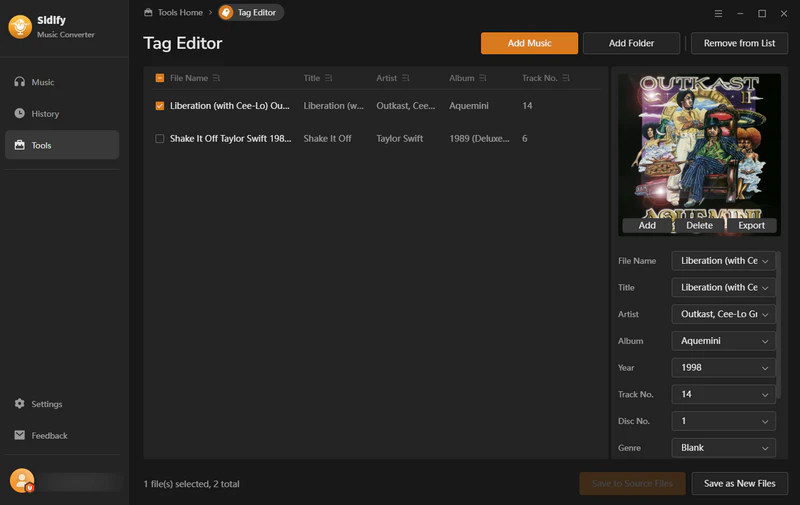Open the Music section headphones icon
This screenshot has width=800, height=505.
[x=19, y=82]
